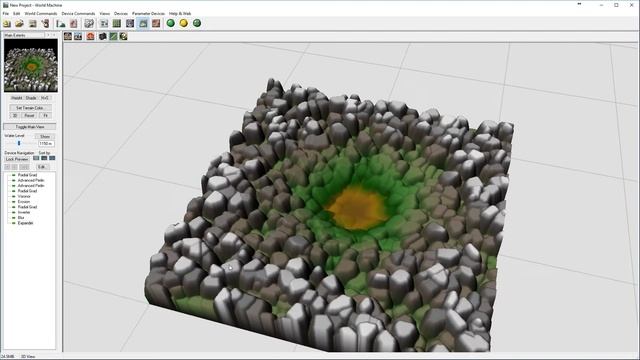Click the pink house toolbar icon
Image resolution: width=640 pixels, height=360 pixels.
(73, 24)
